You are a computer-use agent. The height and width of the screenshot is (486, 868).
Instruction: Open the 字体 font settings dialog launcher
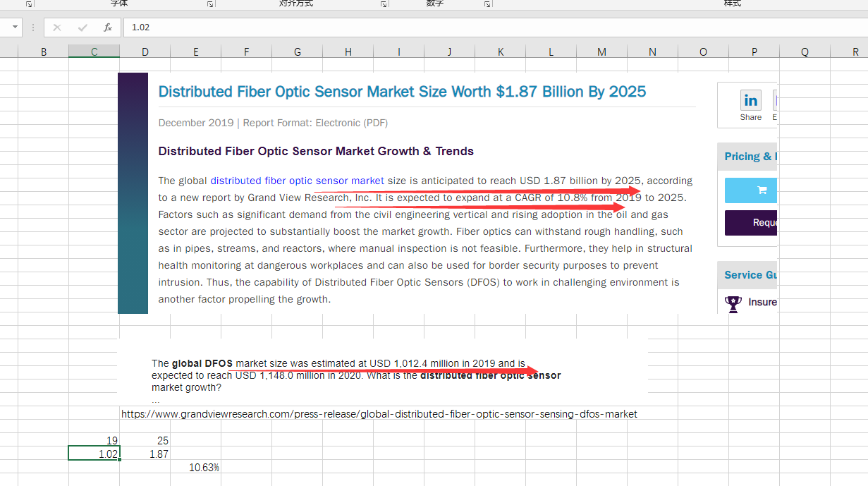click(x=210, y=4)
